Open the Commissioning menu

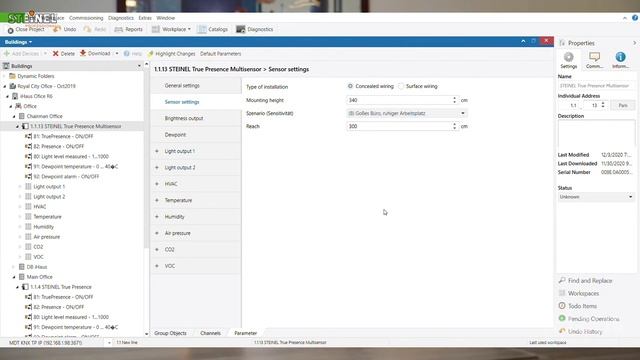click(86, 18)
